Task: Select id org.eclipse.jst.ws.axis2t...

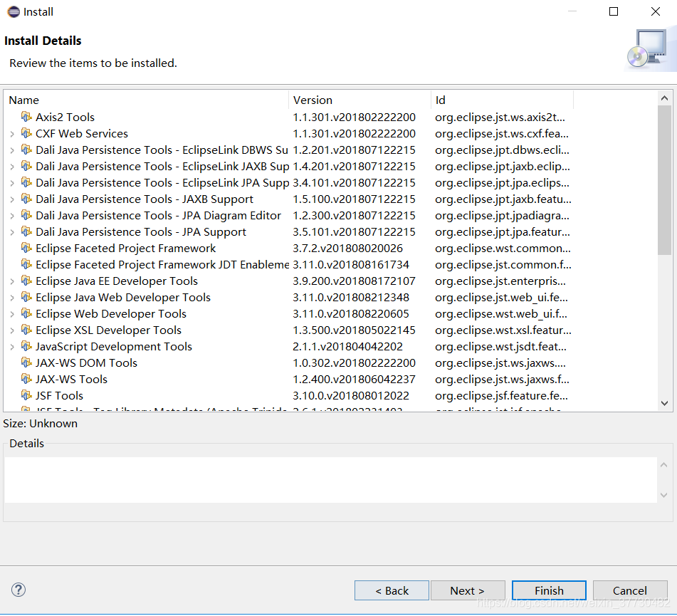Action: point(500,117)
